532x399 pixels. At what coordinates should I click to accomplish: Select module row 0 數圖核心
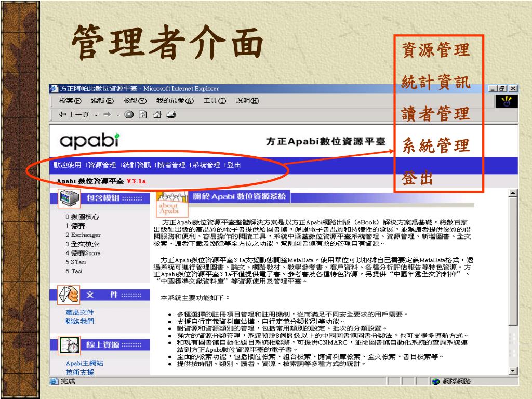click(x=83, y=217)
